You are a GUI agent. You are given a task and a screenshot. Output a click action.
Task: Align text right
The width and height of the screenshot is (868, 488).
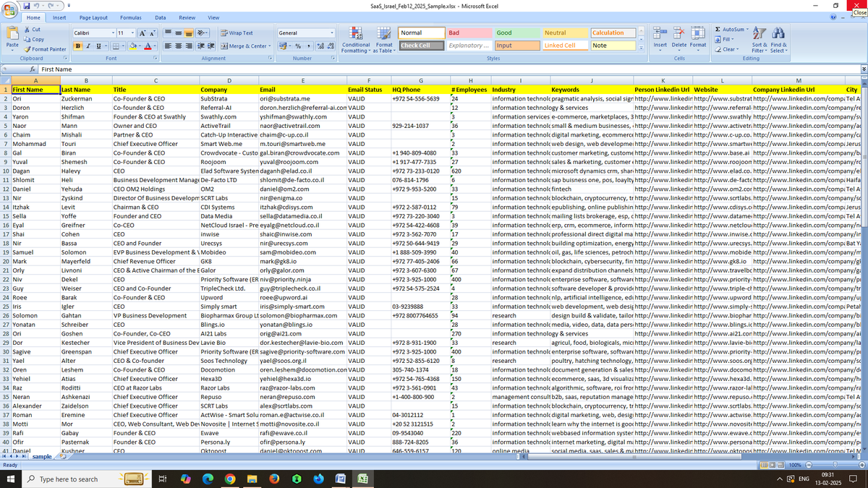(189, 46)
